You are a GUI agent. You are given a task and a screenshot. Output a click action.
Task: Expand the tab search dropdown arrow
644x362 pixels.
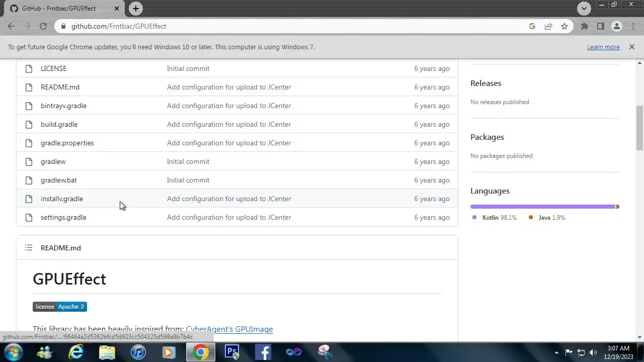pos(584,9)
